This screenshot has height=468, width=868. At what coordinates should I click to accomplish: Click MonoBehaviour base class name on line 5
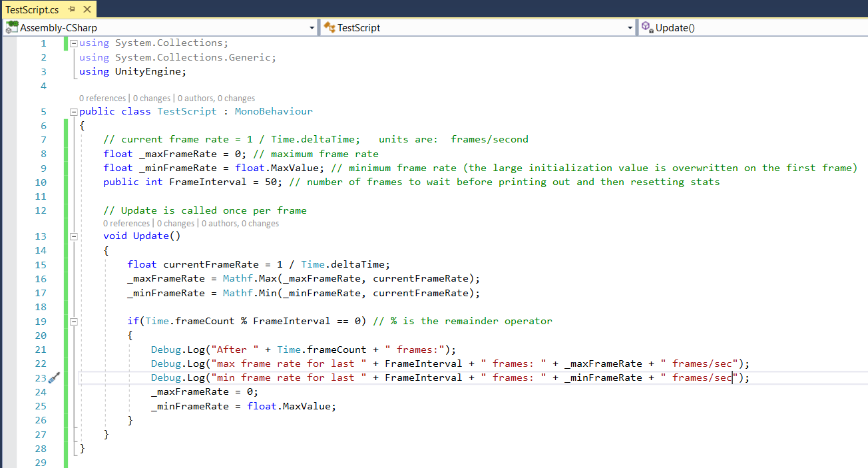click(274, 112)
